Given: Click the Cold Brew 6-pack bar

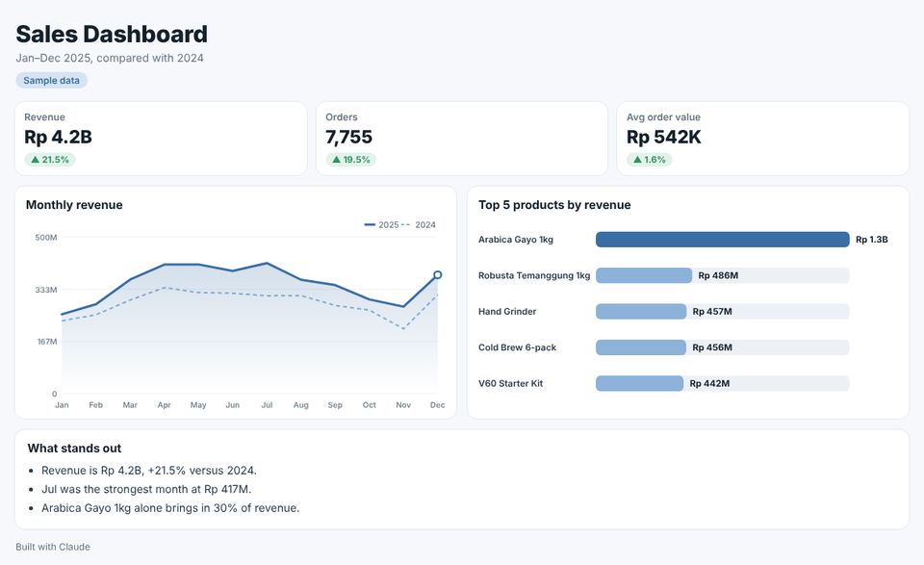Looking at the screenshot, I should pos(641,347).
